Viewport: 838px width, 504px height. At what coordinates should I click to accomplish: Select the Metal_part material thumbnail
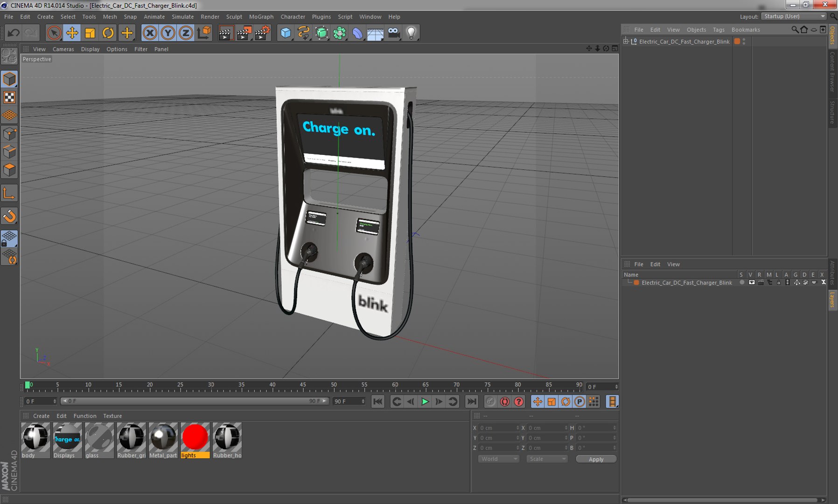[x=163, y=437]
